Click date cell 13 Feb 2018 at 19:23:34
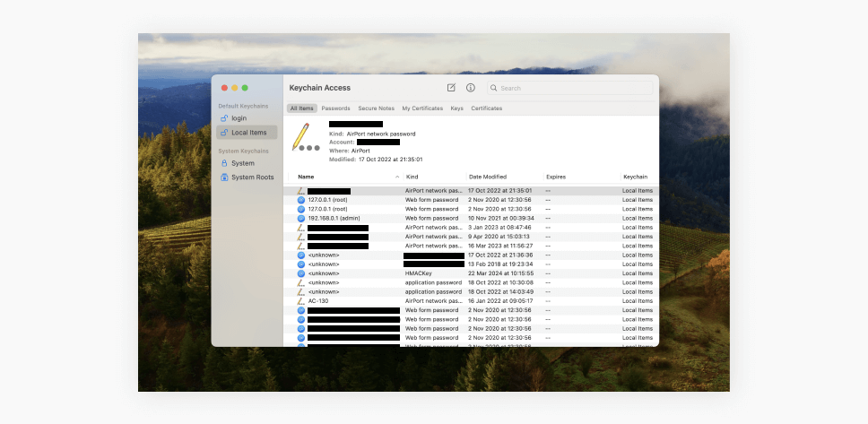Screen dimensions: 868x424 click(x=500, y=264)
